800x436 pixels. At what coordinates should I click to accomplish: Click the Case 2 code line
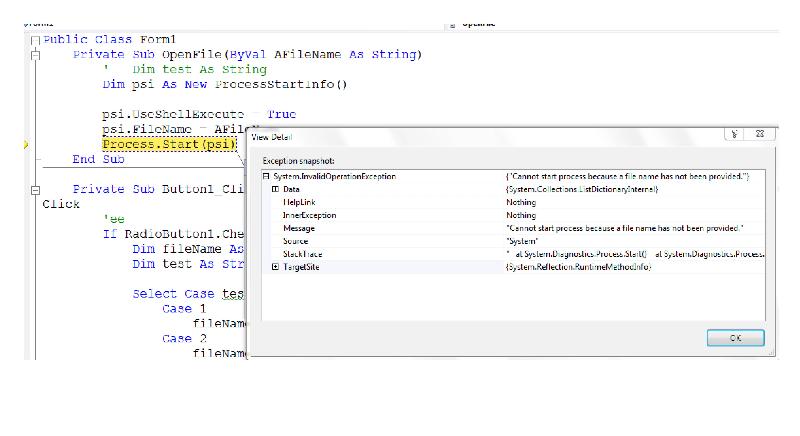pos(184,339)
